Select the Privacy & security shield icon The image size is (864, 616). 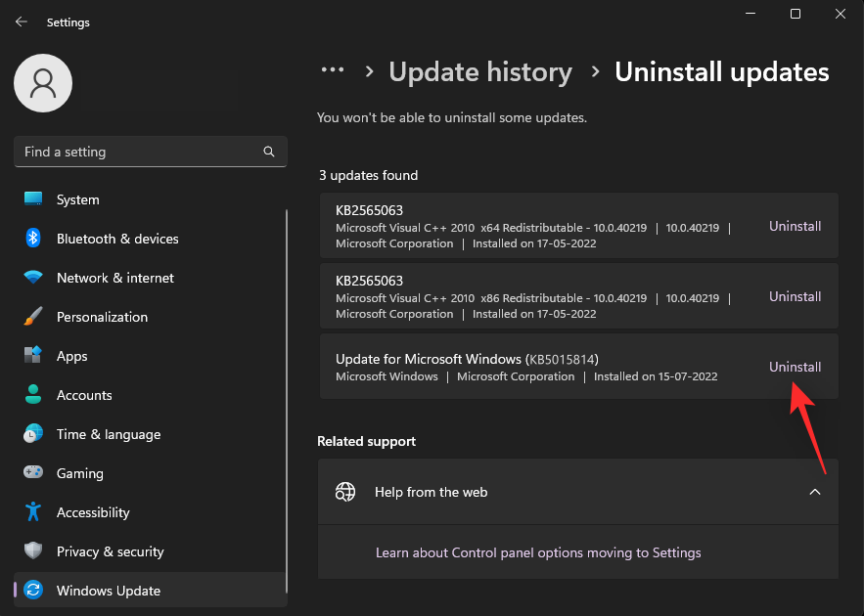[x=32, y=551]
